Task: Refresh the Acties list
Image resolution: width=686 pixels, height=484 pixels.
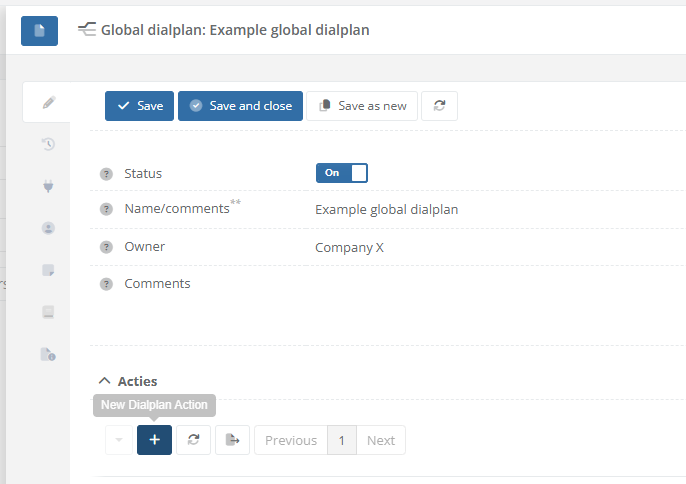Action: pos(194,440)
